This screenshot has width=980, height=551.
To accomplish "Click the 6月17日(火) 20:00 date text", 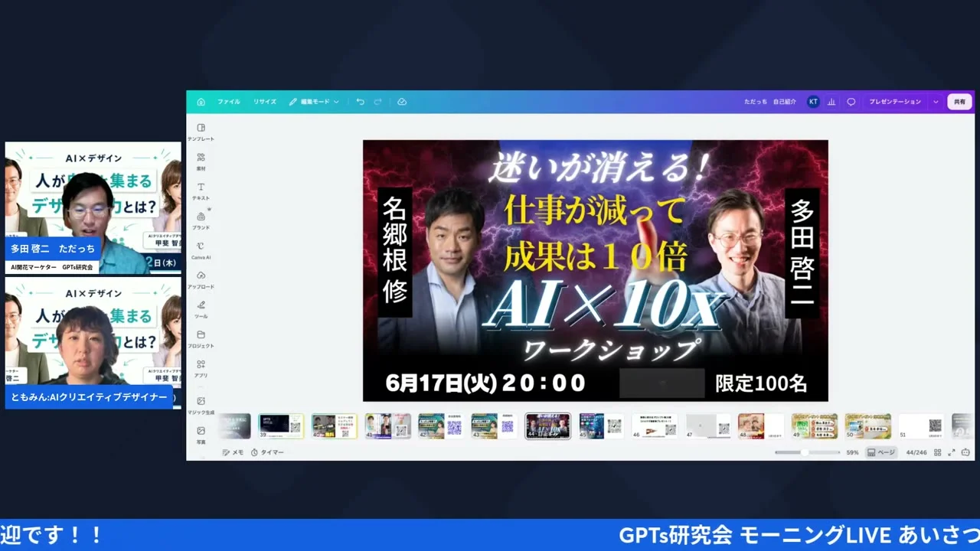I will [x=485, y=383].
